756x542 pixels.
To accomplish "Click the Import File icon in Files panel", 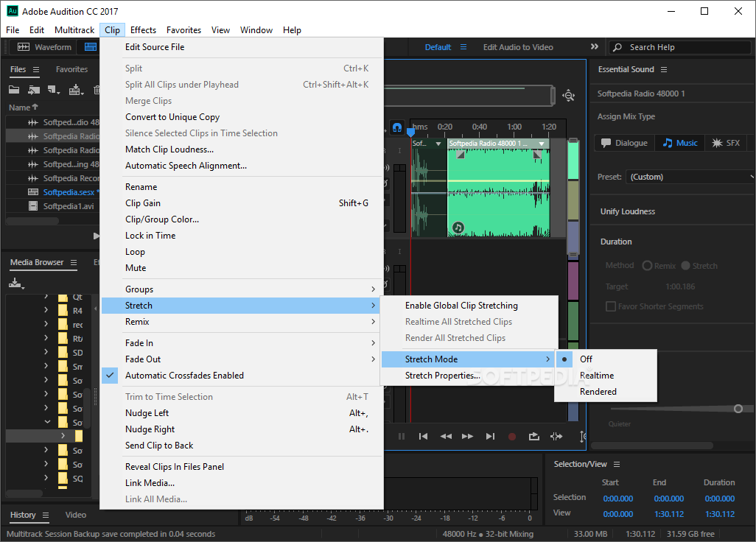I will pyautogui.click(x=33, y=90).
